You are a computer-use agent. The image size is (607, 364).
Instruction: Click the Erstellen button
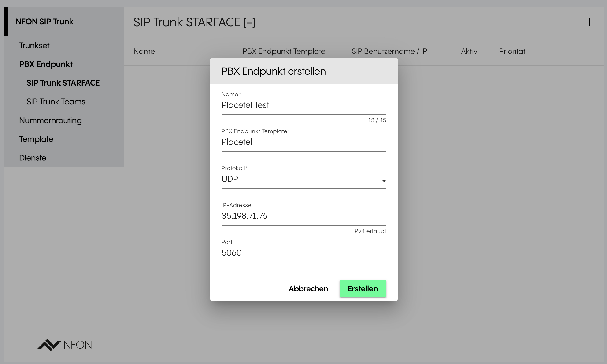tap(363, 289)
